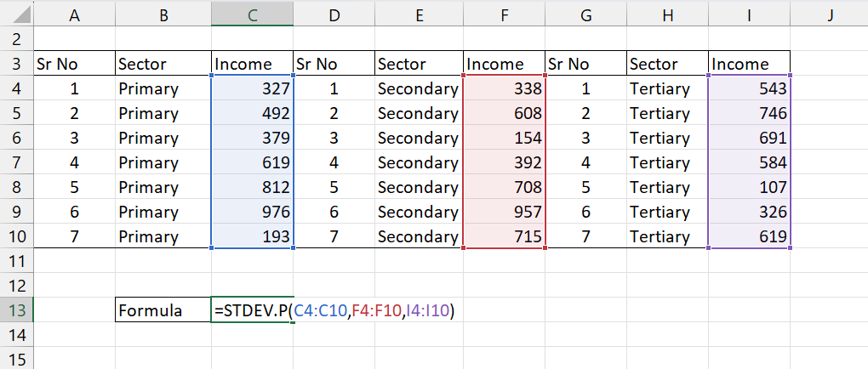Select the cell labeled Formula
Image resolution: width=868 pixels, height=369 pixels.
(163, 311)
